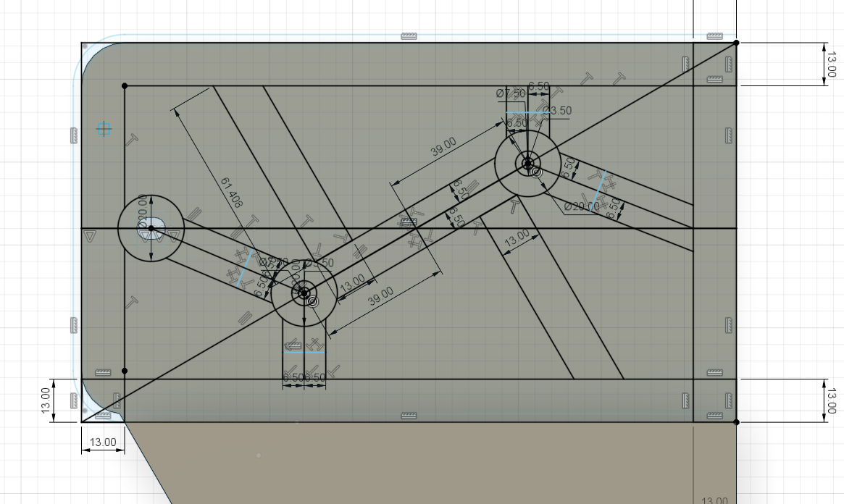
Task: Select the top-left point of the inner rectangle
Action: pos(125,86)
